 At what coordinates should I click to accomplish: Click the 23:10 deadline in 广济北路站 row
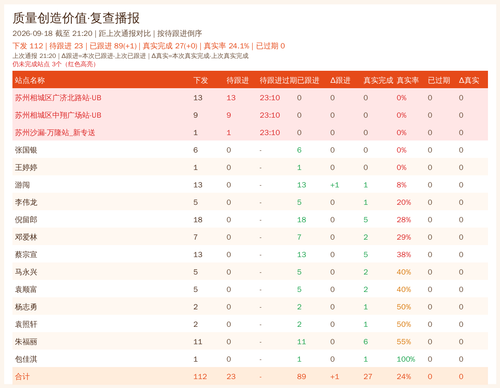270,98
